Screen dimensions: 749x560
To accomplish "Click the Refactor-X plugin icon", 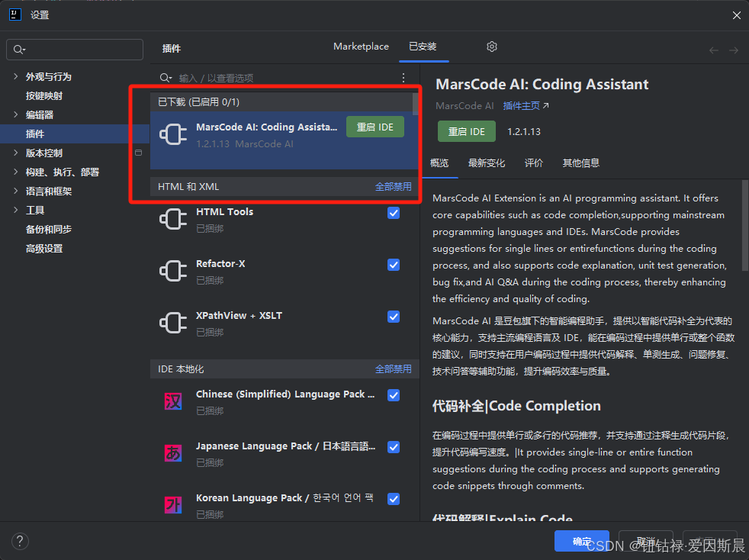I will [x=173, y=271].
